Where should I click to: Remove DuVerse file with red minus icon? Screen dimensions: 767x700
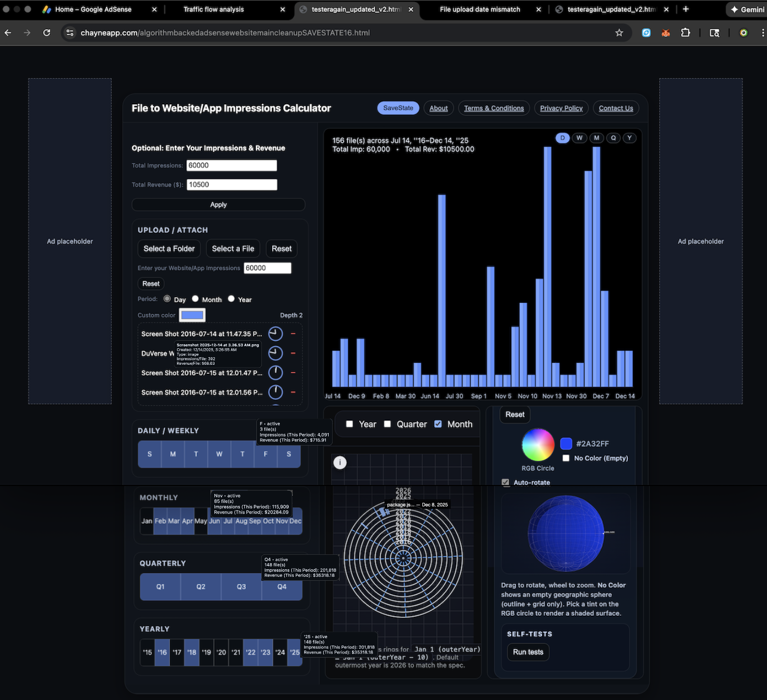(x=293, y=353)
